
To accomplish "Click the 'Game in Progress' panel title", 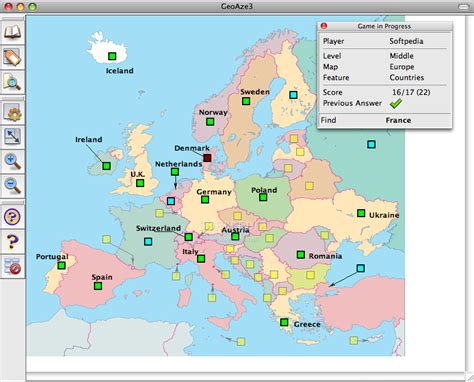I will tap(384, 26).
